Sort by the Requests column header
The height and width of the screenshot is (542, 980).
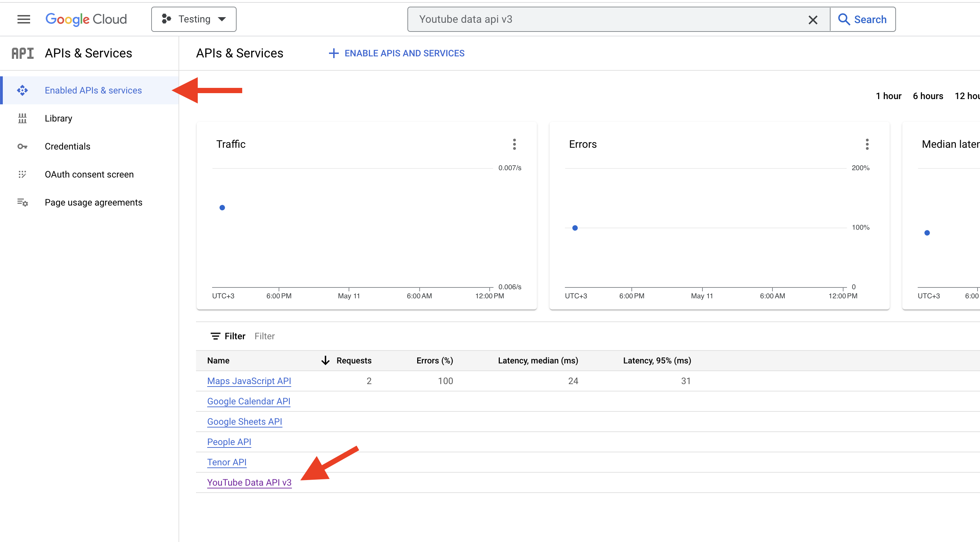point(354,360)
